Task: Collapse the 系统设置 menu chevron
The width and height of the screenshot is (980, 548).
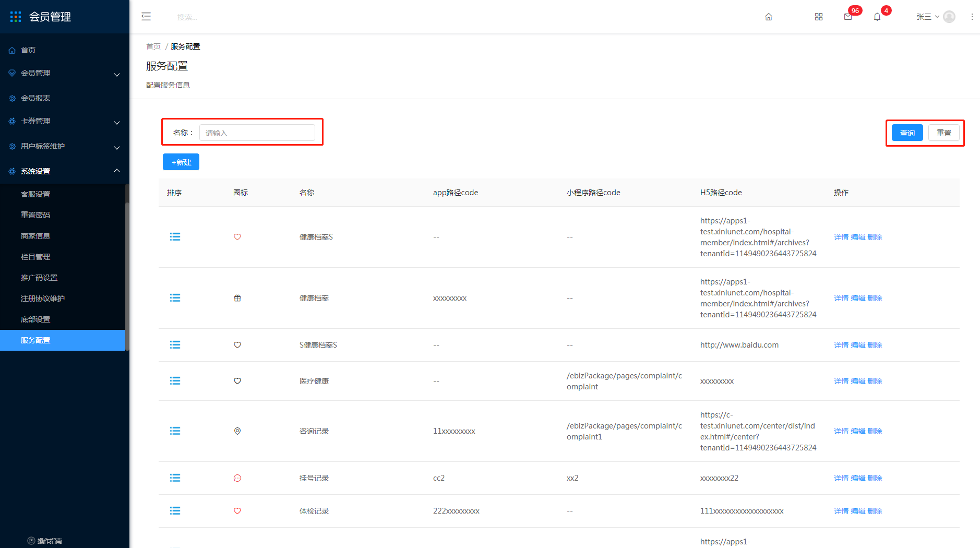Action: pyautogui.click(x=117, y=171)
